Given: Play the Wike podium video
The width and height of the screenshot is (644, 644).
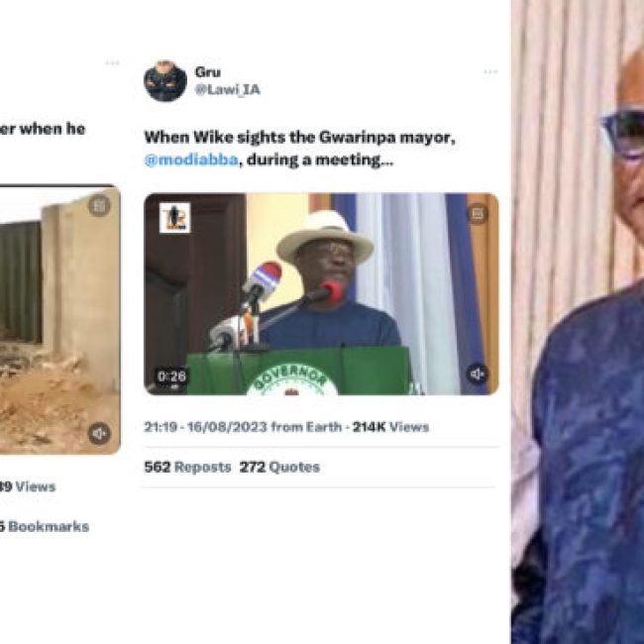Looking at the screenshot, I should (x=321, y=294).
